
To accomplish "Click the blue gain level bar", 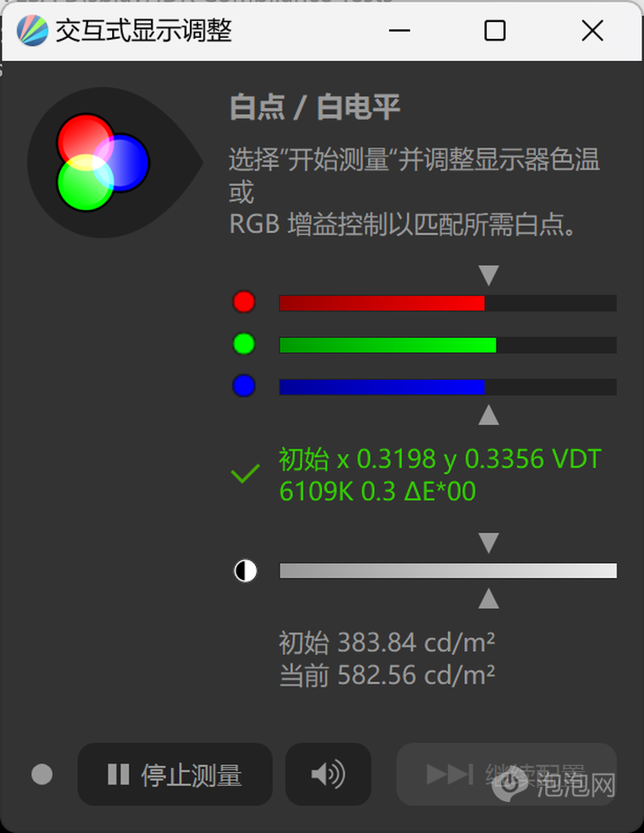I will pyautogui.click(x=447, y=386).
